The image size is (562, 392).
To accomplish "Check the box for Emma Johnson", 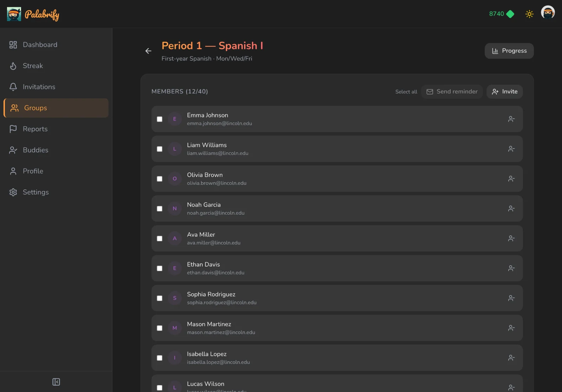I will point(159,119).
